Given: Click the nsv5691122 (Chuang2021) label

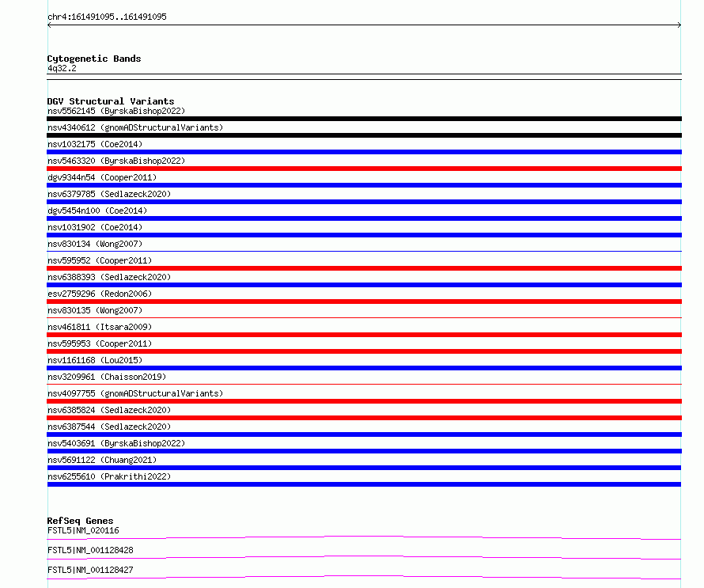Looking at the screenshot, I should click(x=102, y=460).
